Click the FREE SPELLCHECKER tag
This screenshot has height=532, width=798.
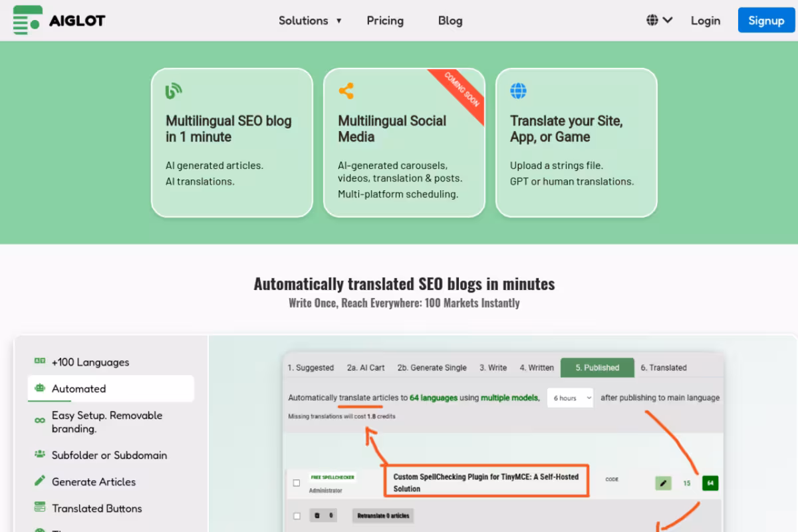(x=332, y=477)
